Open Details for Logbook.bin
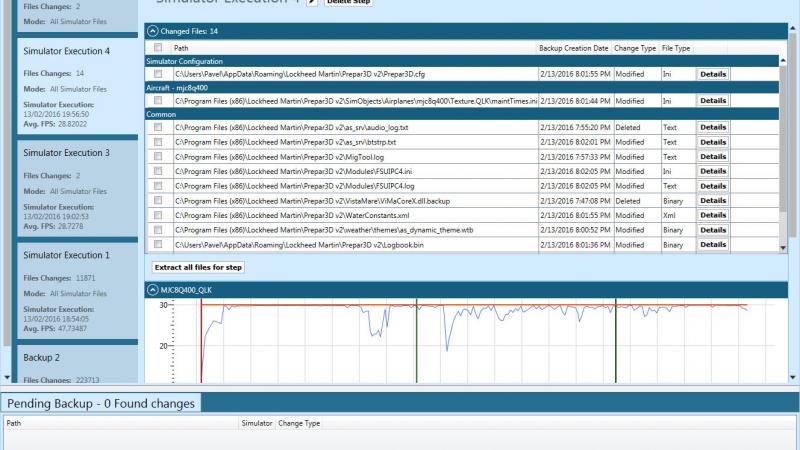800x450 pixels. tap(713, 244)
